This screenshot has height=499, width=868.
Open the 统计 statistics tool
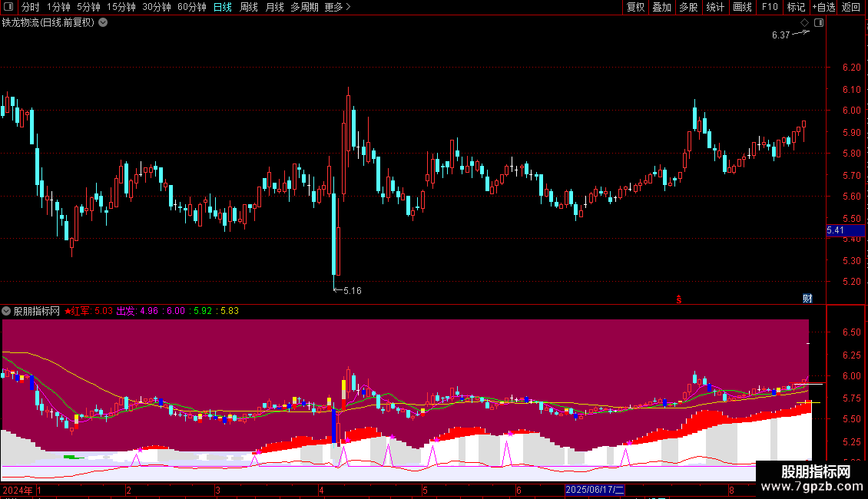click(714, 7)
